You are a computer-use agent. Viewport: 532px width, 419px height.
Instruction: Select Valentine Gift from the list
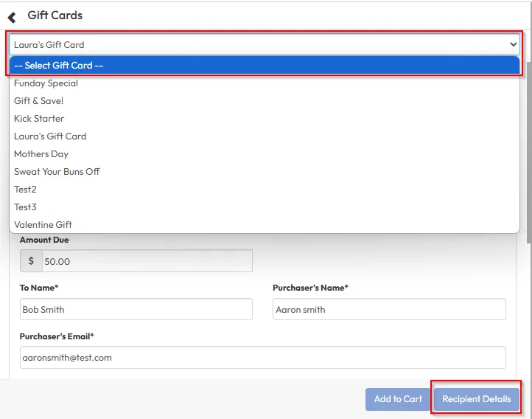tap(43, 225)
